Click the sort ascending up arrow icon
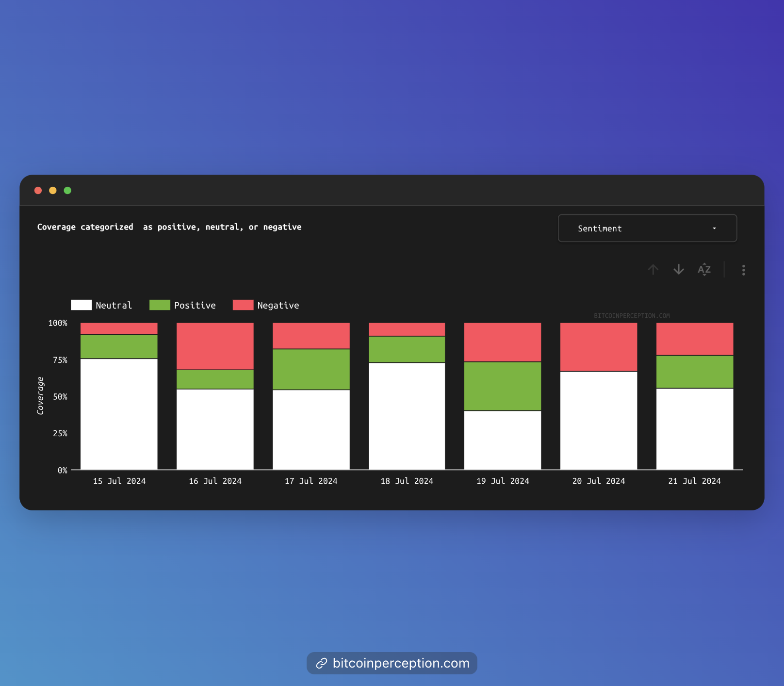 click(x=653, y=269)
